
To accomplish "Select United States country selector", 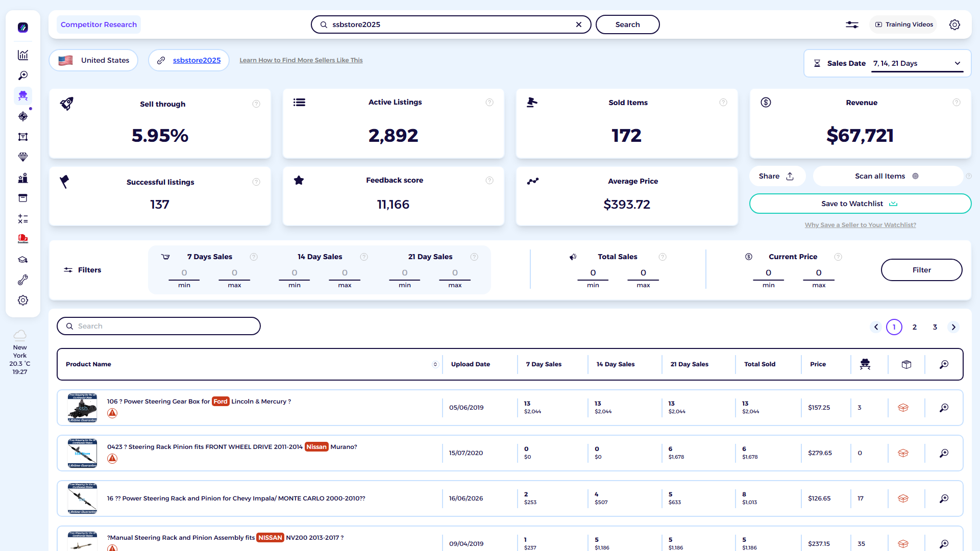I will (x=93, y=60).
